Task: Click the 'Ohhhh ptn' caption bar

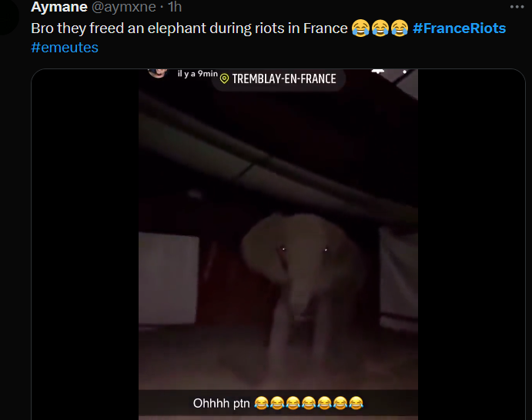Action: [x=278, y=403]
